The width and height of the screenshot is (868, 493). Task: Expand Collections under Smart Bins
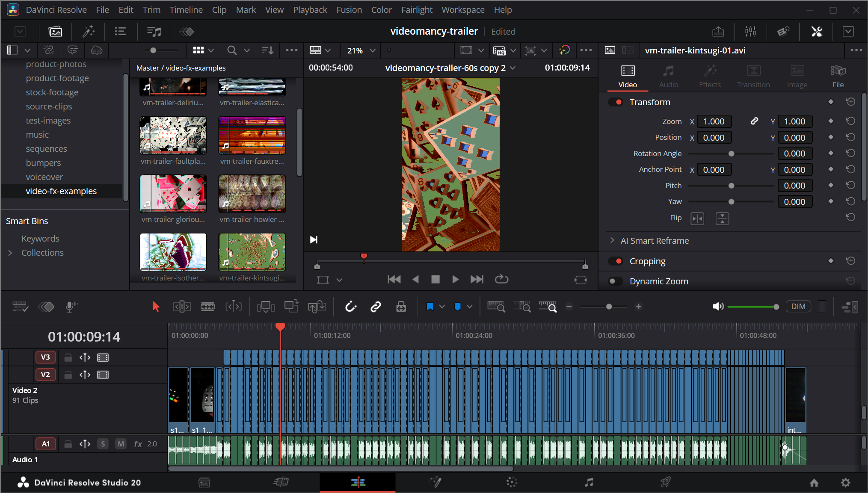pos(10,252)
